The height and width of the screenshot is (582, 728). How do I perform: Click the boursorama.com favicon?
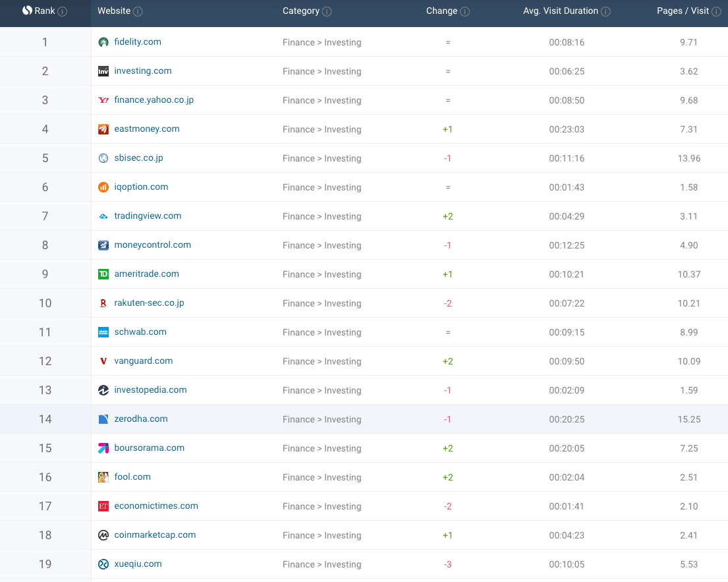[x=103, y=448]
